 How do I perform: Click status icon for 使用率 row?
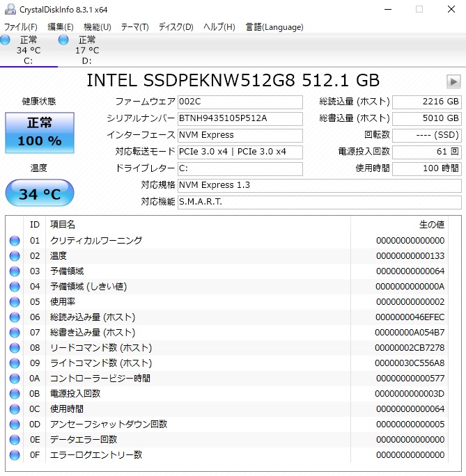[15, 302]
